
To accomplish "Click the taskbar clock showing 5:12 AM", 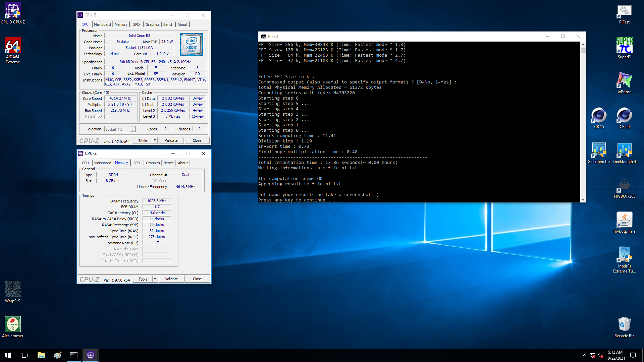I will click(615, 355).
